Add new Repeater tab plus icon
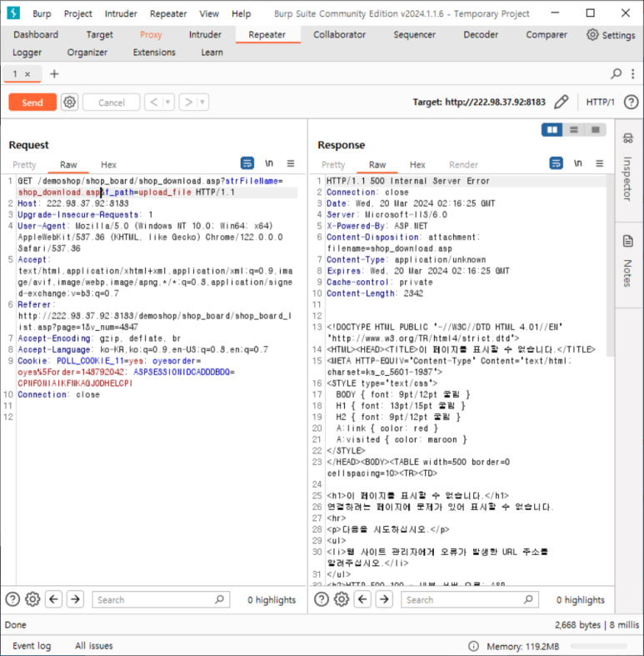 54,74
